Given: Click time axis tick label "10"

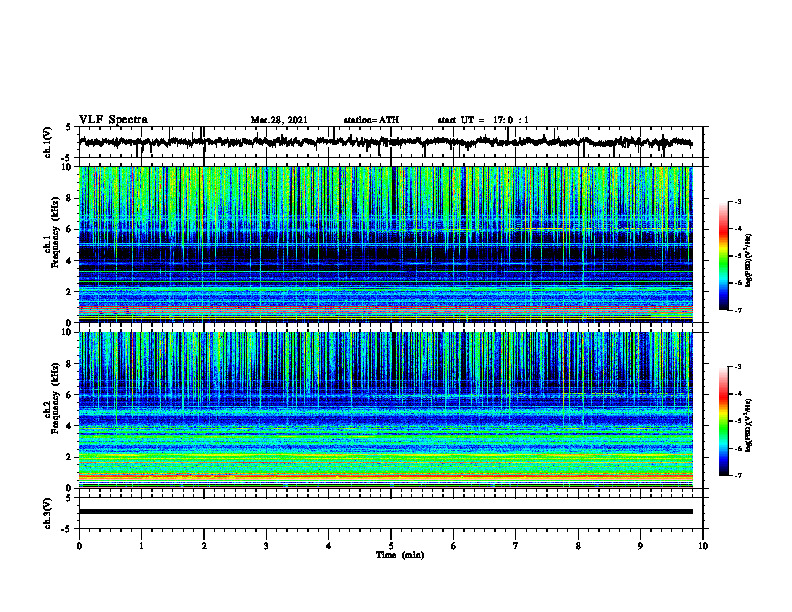Looking at the screenshot, I should tap(703, 546).
